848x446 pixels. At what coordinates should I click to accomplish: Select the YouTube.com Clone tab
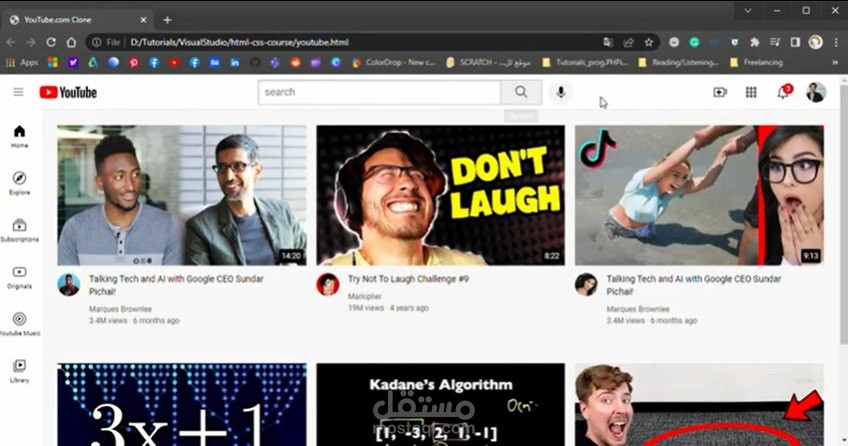point(76,20)
